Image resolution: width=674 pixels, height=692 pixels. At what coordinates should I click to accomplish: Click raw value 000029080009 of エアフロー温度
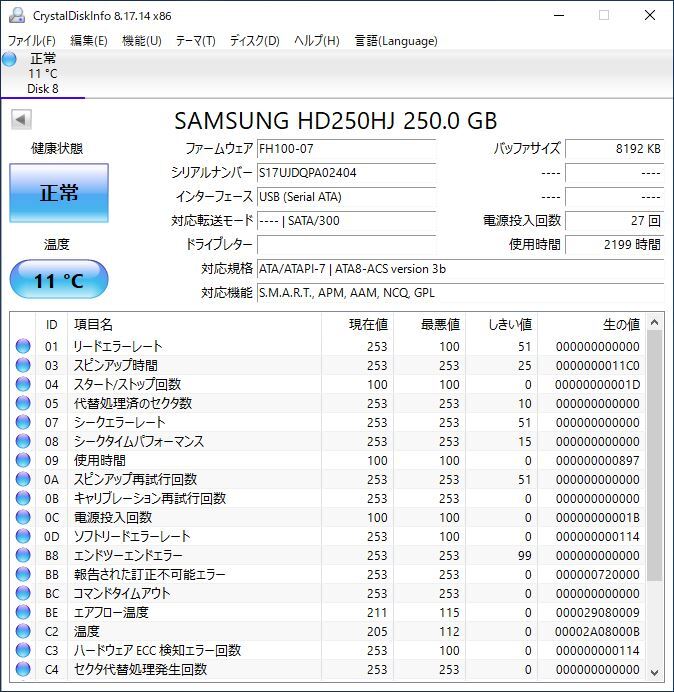point(598,613)
